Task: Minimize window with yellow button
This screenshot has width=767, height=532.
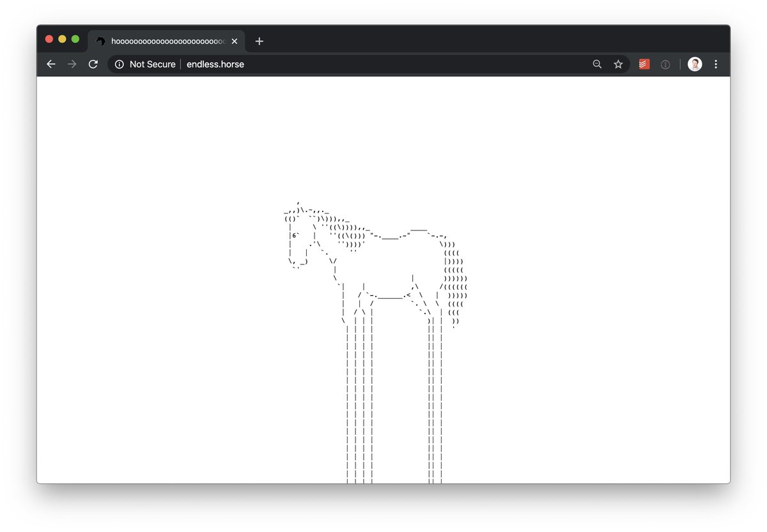Action: pyautogui.click(x=62, y=40)
